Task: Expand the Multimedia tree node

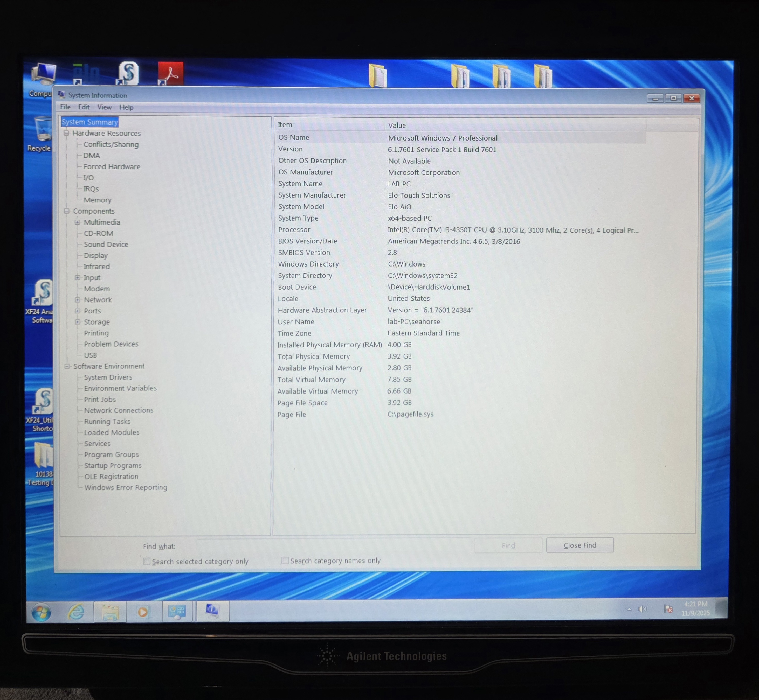Action: tap(77, 222)
